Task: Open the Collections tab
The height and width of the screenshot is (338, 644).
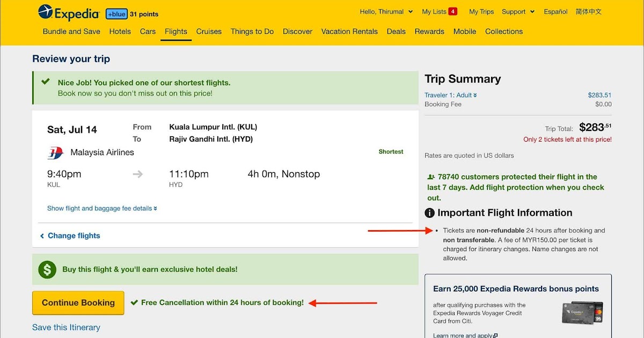Action: [x=504, y=31]
